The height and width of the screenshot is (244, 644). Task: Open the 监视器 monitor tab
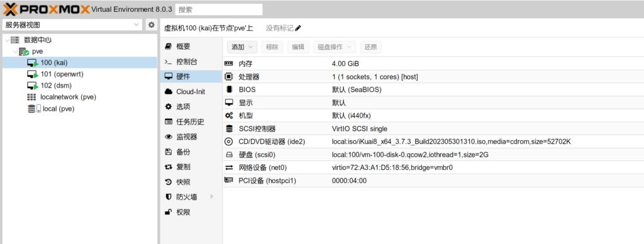click(x=191, y=137)
